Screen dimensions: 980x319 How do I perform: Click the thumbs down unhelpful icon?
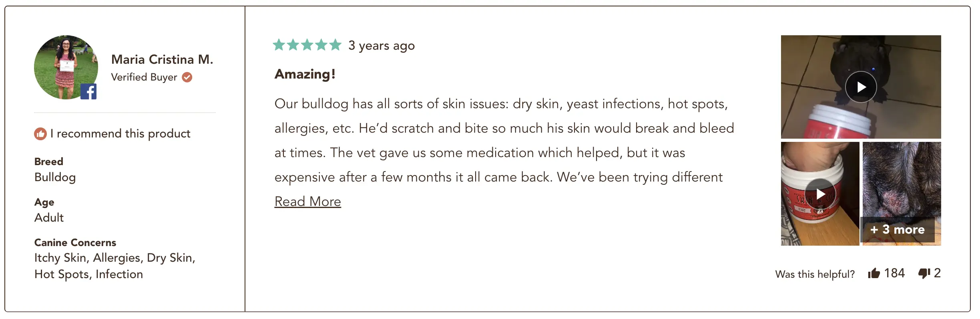[924, 273]
